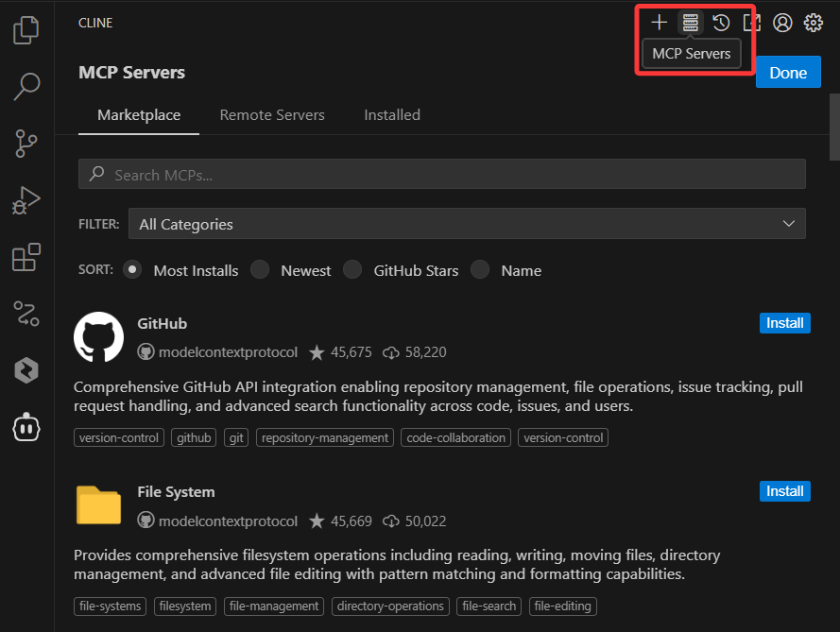Install the File System MCP server
The image size is (840, 632).
click(785, 491)
